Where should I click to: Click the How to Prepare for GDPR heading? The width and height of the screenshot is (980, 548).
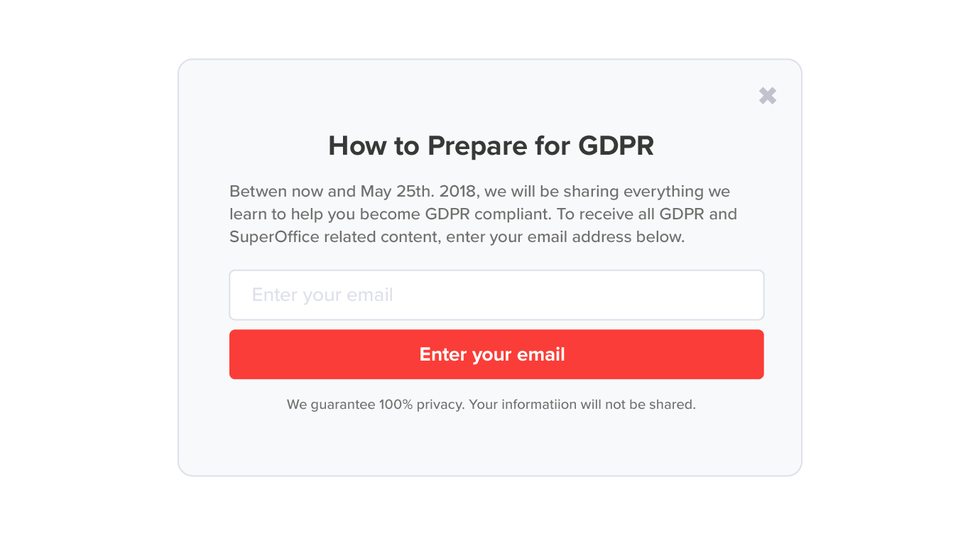[490, 146]
